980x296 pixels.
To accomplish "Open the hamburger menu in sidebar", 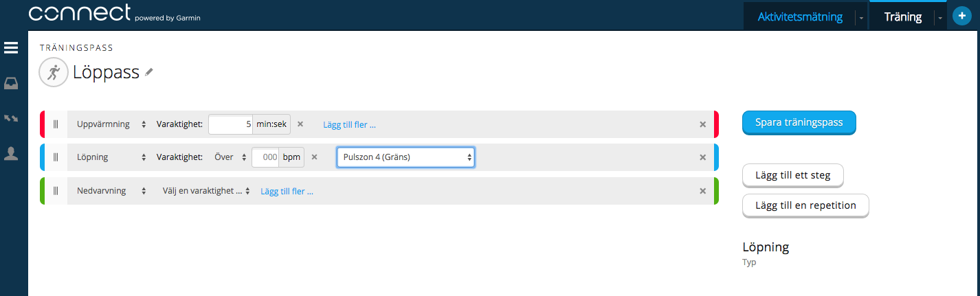I will tap(11, 48).
